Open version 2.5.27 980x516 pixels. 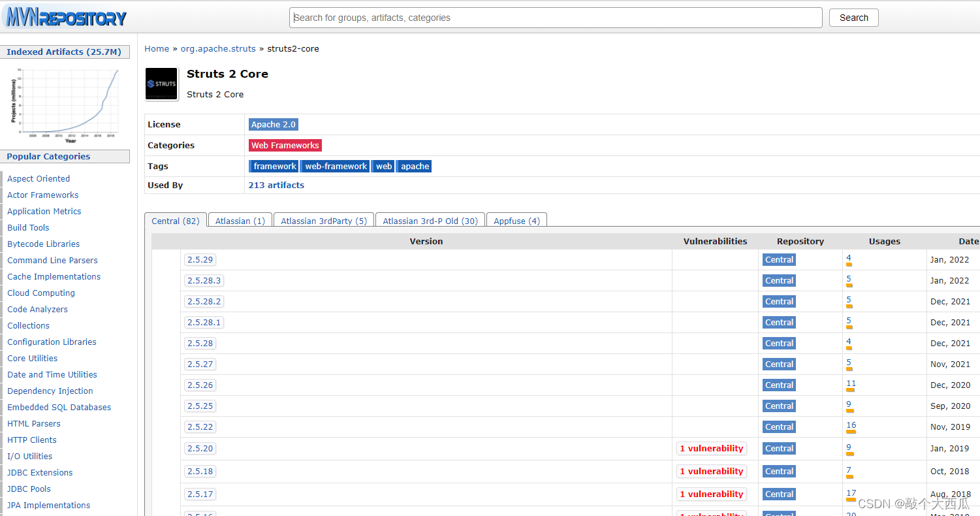200,364
